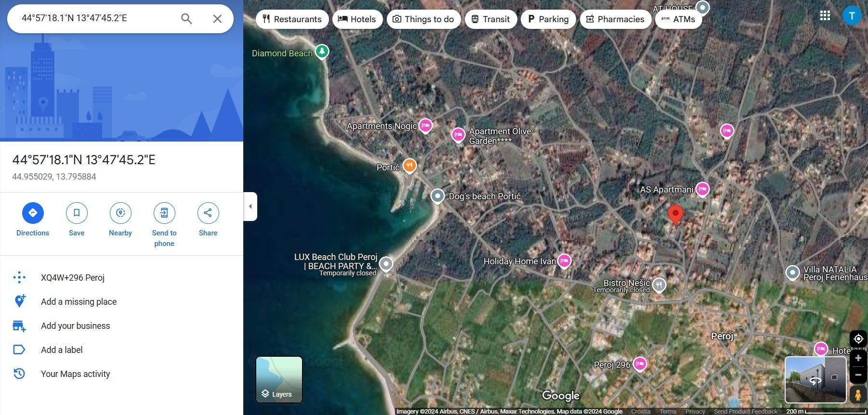Zoom in on the map
868x415 pixels.
coord(858,358)
